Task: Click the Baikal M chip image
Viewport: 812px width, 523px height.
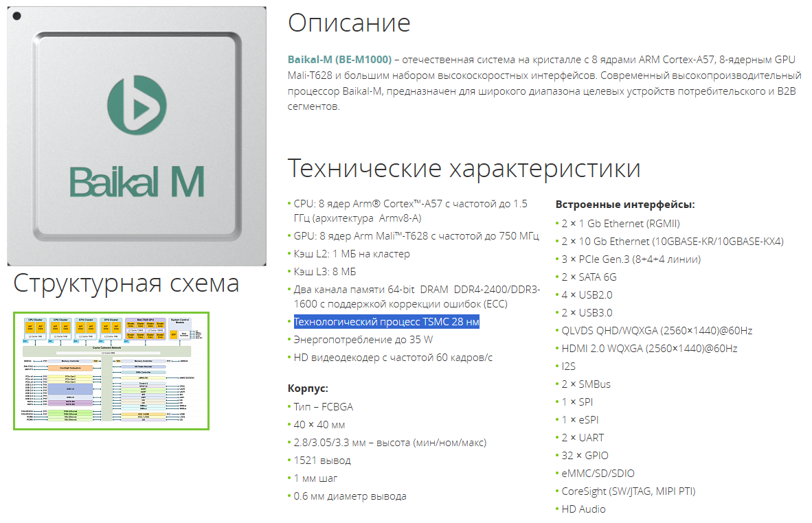Action: [137, 136]
